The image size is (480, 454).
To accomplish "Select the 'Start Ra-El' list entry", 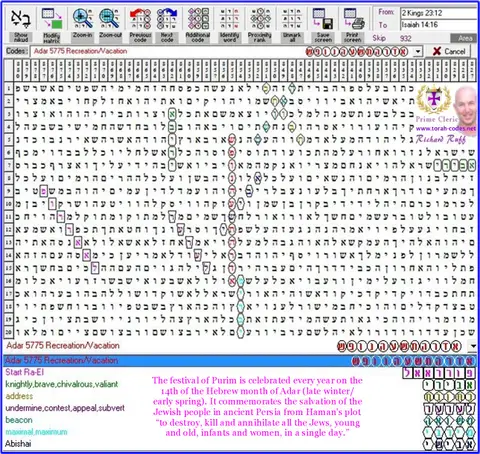I will 25,372.
